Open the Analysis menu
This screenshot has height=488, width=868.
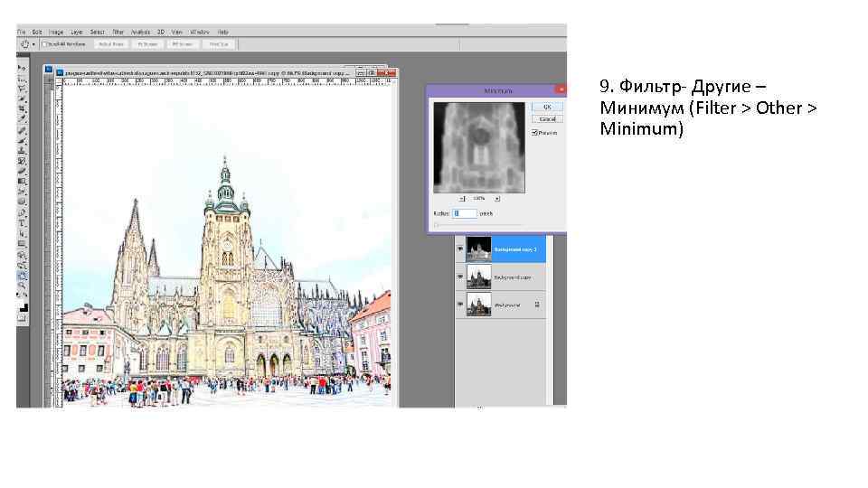pos(141,33)
